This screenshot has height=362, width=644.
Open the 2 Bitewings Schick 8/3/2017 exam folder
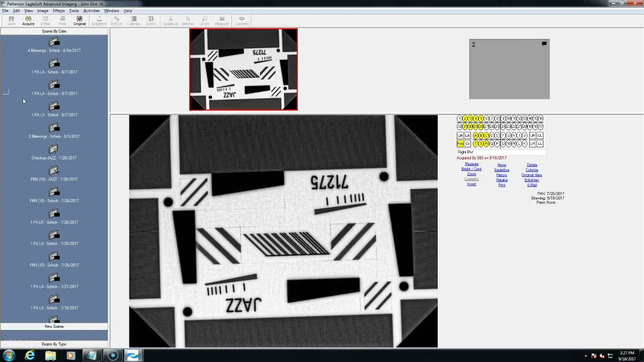point(54,131)
